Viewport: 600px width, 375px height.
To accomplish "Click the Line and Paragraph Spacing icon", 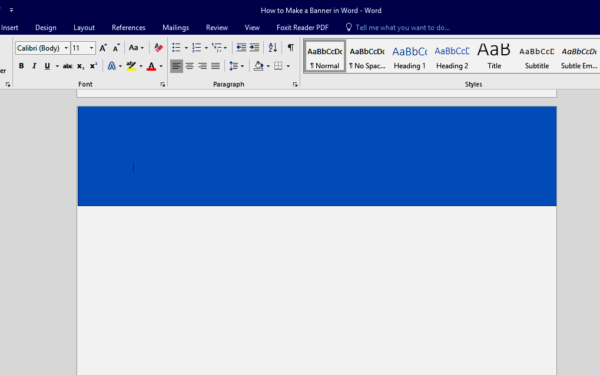I will [x=234, y=66].
